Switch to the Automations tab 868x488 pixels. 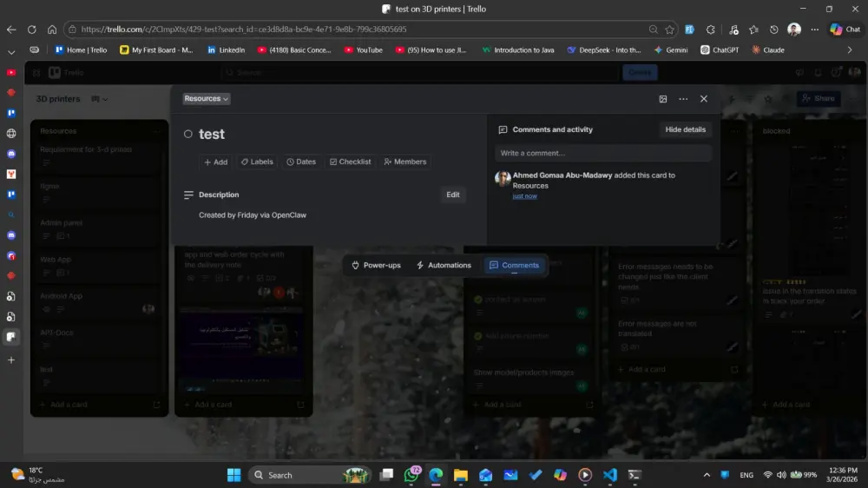[x=443, y=265]
